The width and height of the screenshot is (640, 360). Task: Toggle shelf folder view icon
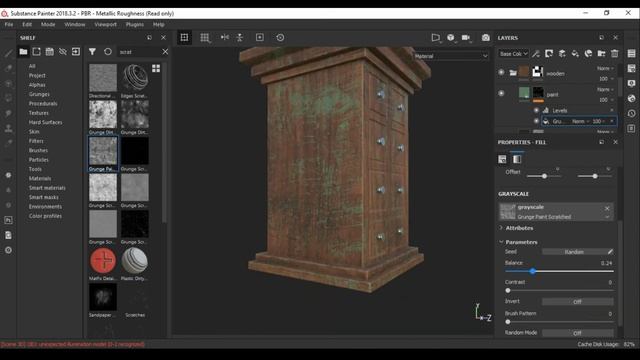coord(23,52)
